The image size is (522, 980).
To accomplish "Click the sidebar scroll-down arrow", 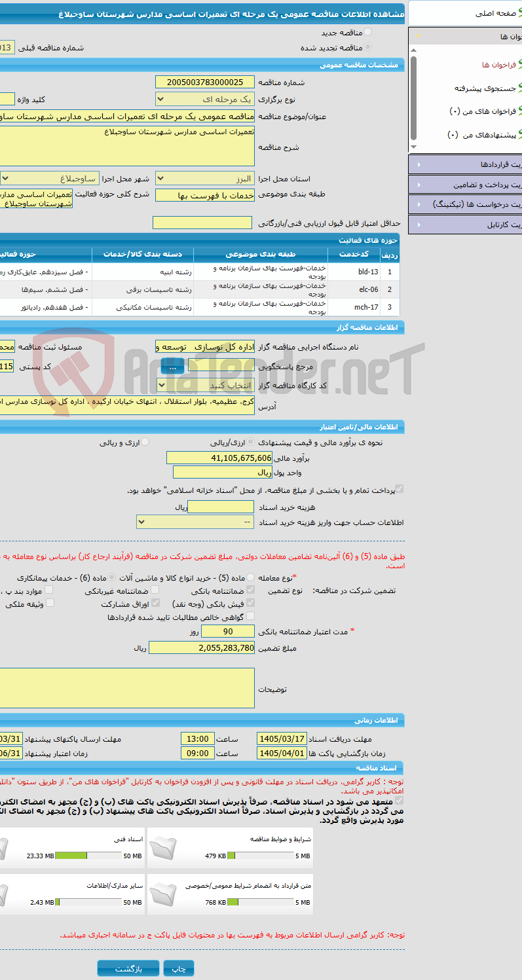I will tap(413, 147).
